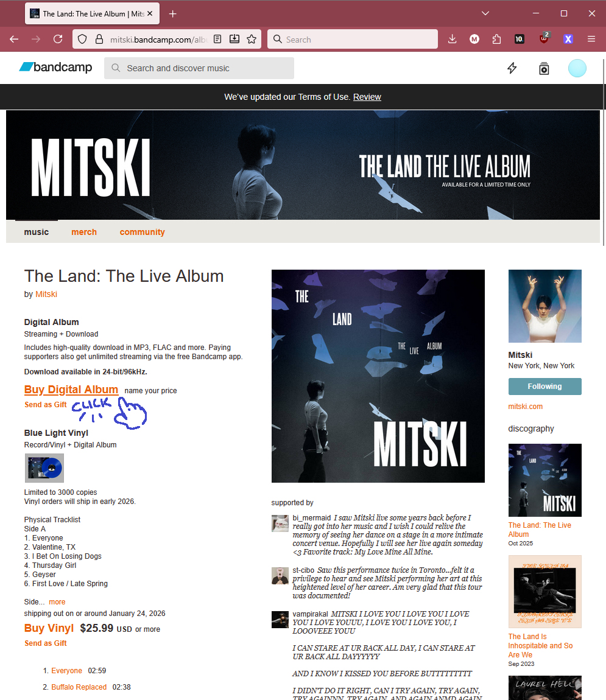Image resolution: width=606 pixels, height=700 pixels.
Task: Click the uBlock Origin shield icon
Action: pyautogui.click(x=543, y=38)
